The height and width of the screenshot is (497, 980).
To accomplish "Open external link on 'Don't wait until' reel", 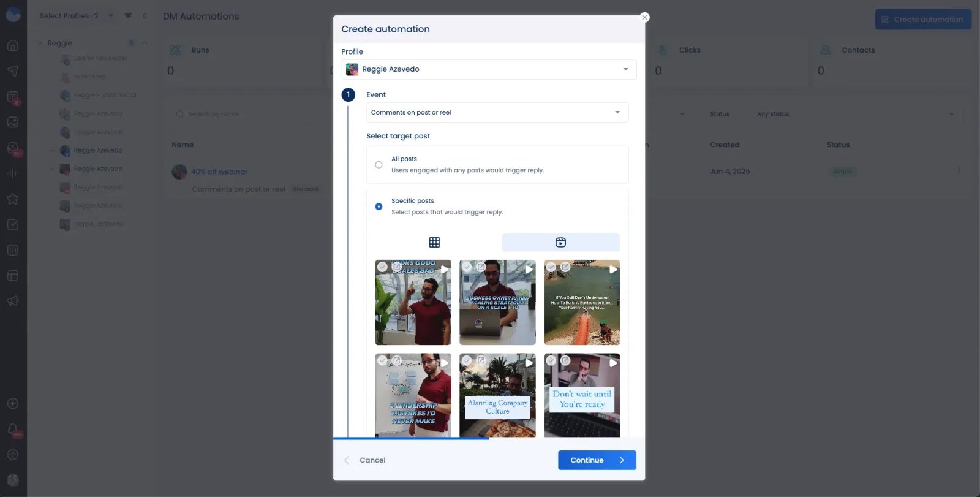I will coord(565,360).
